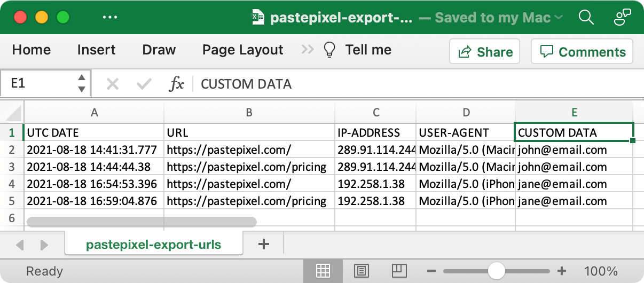Select row 1 header
The width and height of the screenshot is (644, 283).
(x=12, y=132)
